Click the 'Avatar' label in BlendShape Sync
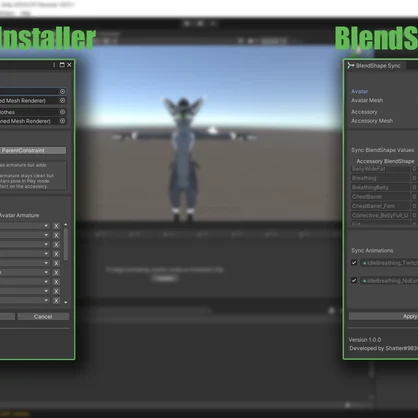 [x=360, y=91]
